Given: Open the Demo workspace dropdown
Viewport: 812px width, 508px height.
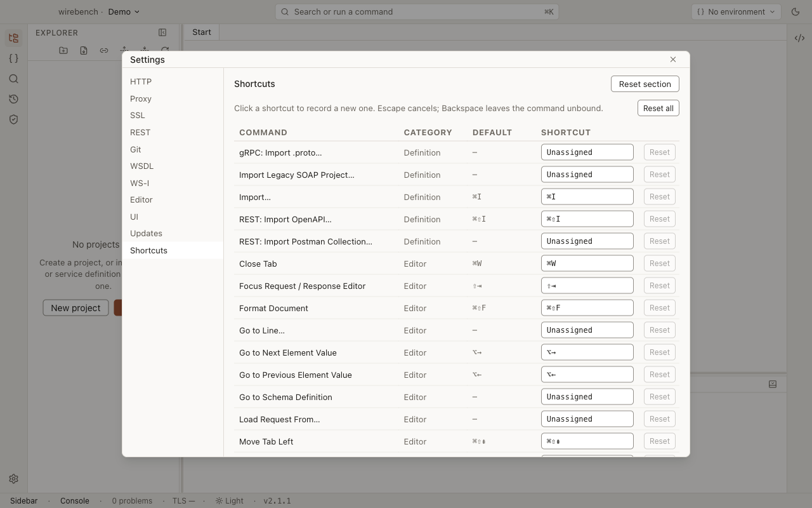Looking at the screenshot, I should coord(124,11).
